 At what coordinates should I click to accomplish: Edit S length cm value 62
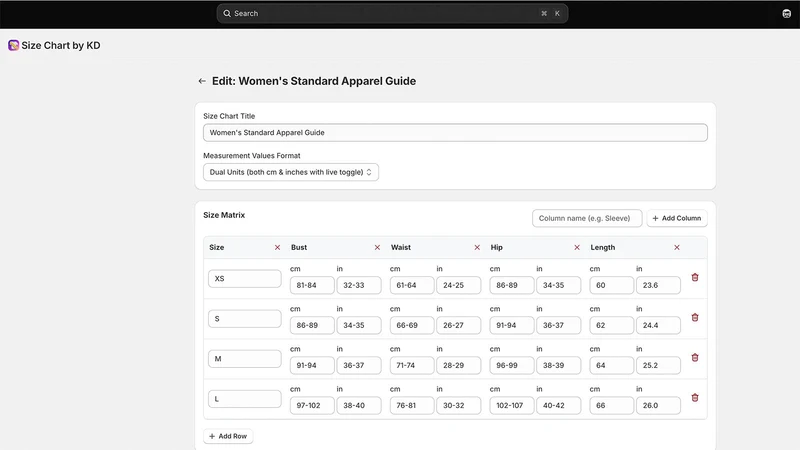[x=612, y=326]
